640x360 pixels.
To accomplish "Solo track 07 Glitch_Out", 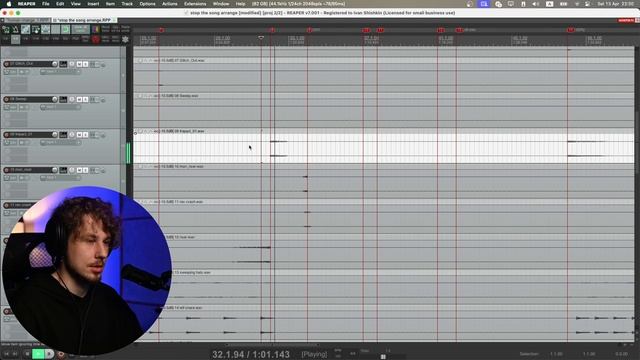I will click(x=85, y=64).
